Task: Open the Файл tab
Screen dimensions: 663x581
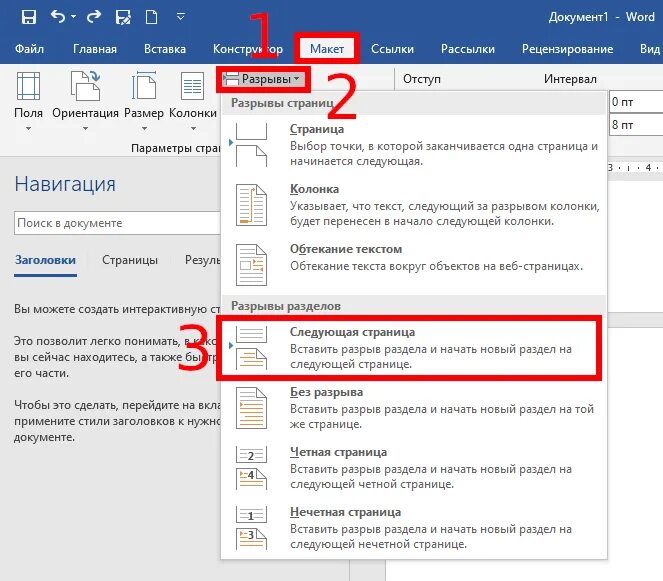Action: click(x=29, y=49)
